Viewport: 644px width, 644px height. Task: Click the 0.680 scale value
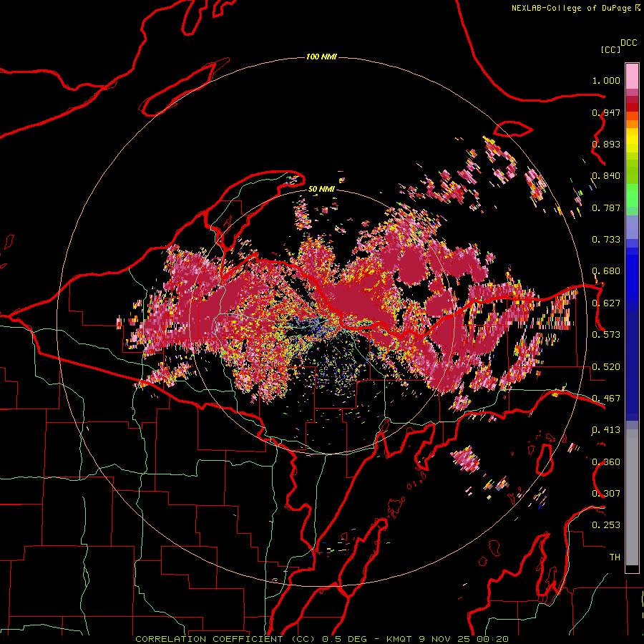click(606, 271)
